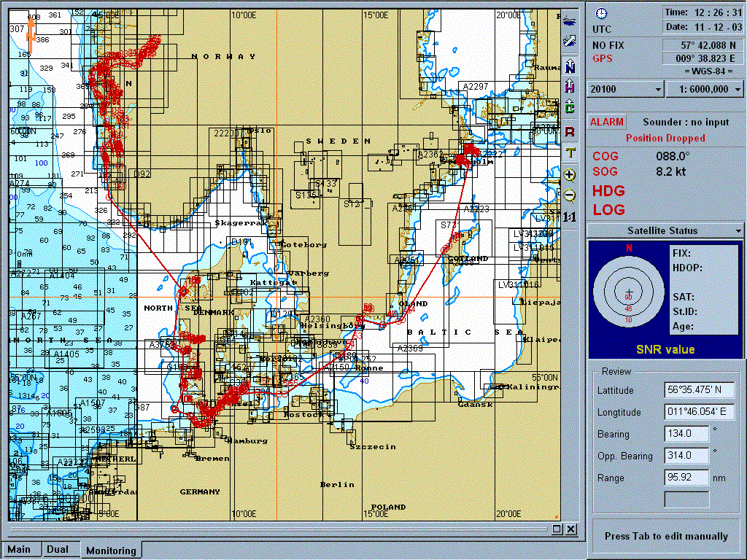Click the ship-with-arrow ahead icon
Image resolution: width=747 pixels, height=560 pixels.
570,42
